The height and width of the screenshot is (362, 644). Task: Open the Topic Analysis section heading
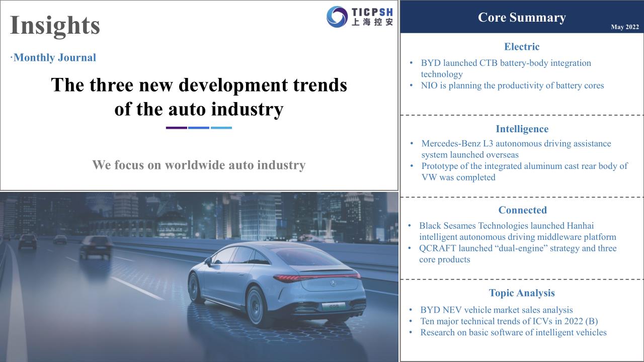tap(522, 293)
